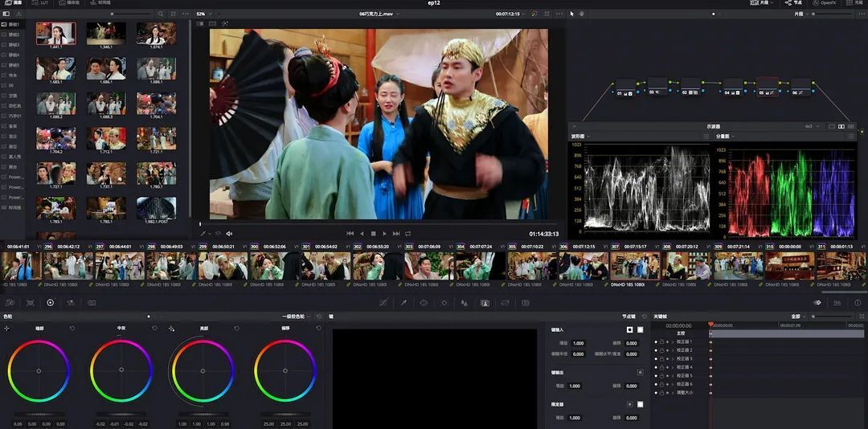This screenshot has height=429, width=868.
Task: Reset the highlights (亮部) color wheel
Action: 236,329
